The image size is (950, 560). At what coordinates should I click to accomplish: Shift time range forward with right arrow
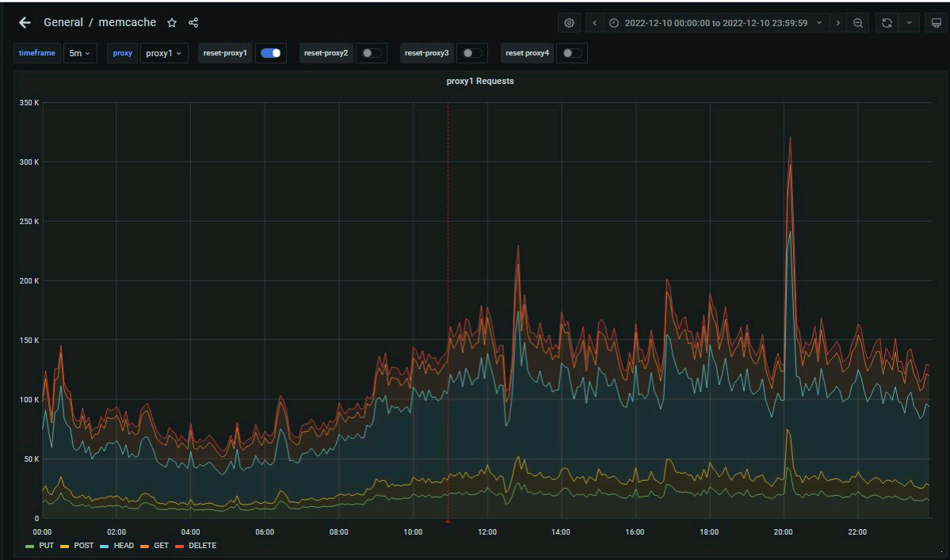coord(838,23)
